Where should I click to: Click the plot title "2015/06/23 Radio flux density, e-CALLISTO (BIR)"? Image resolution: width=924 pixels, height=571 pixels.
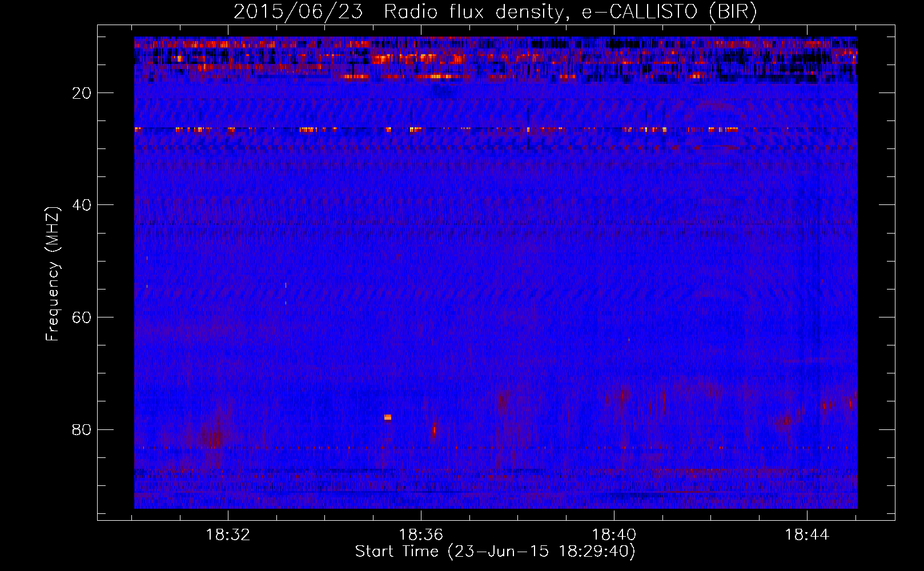pos(495,11)
